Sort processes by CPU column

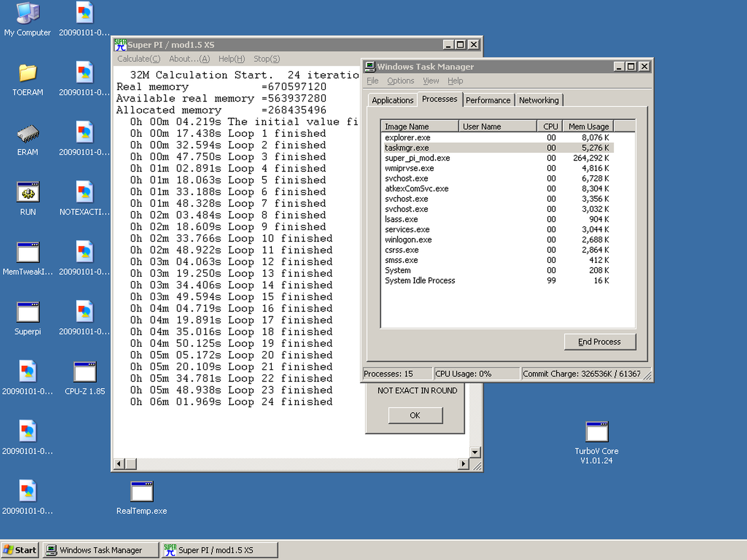click(550, 126)
